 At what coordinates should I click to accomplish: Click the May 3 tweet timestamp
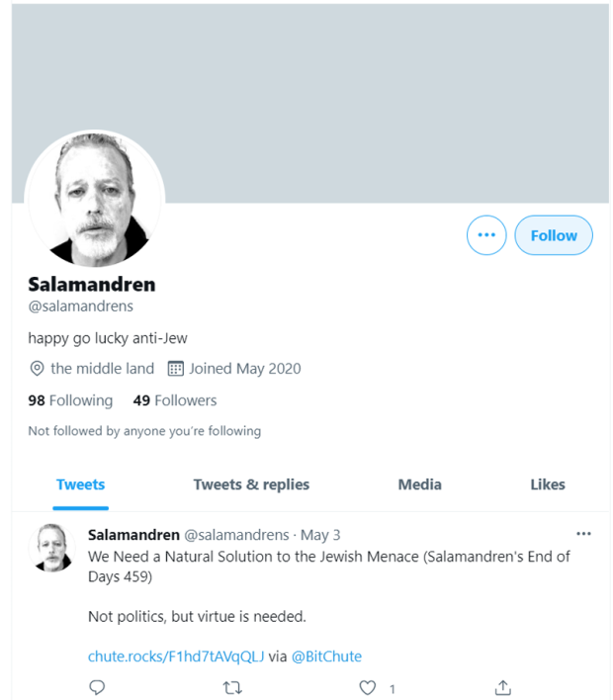coord(320,535)
